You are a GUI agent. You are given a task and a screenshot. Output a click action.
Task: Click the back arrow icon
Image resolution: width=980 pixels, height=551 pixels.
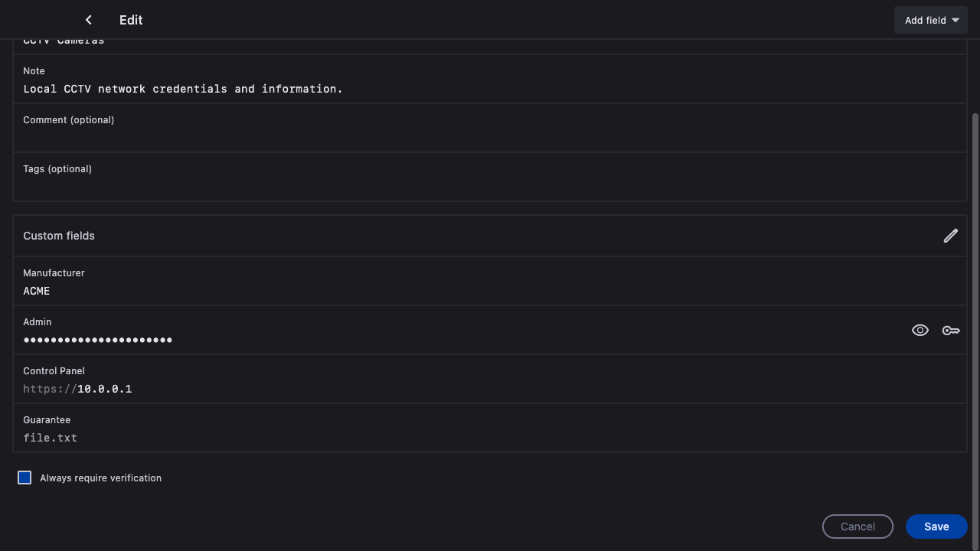coord(89,20)
